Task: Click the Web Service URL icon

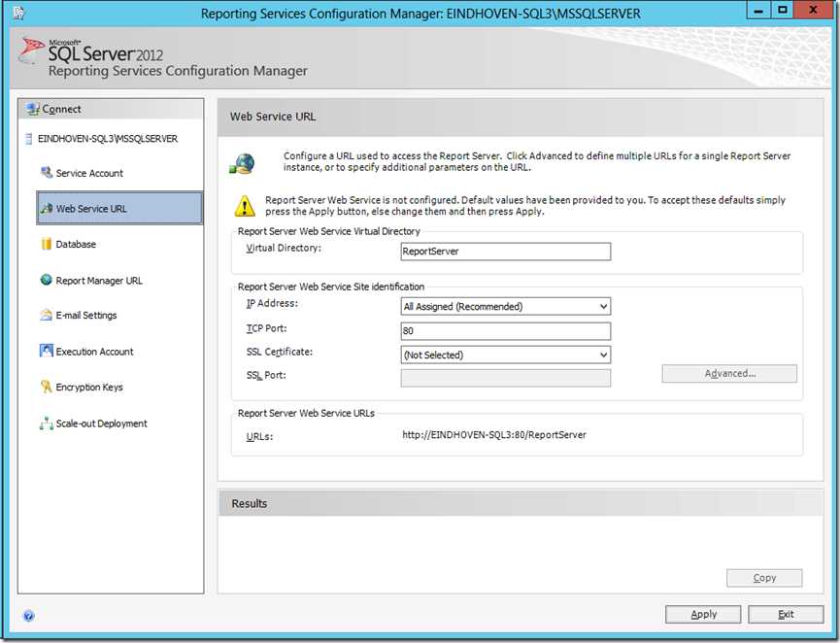Action: click(x=47, y=208)
